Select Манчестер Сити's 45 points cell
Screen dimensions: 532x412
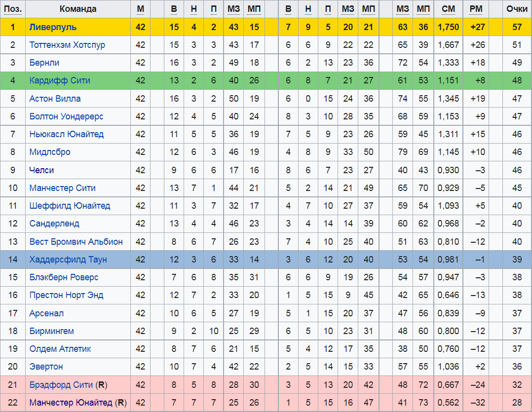[517, 188]
